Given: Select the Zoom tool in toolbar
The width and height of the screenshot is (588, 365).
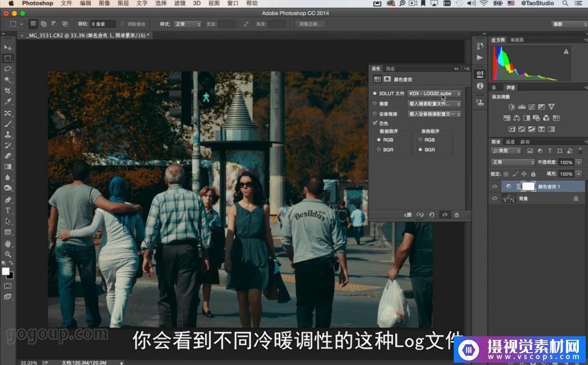Looking at the screenshot, I should (8, 254).
